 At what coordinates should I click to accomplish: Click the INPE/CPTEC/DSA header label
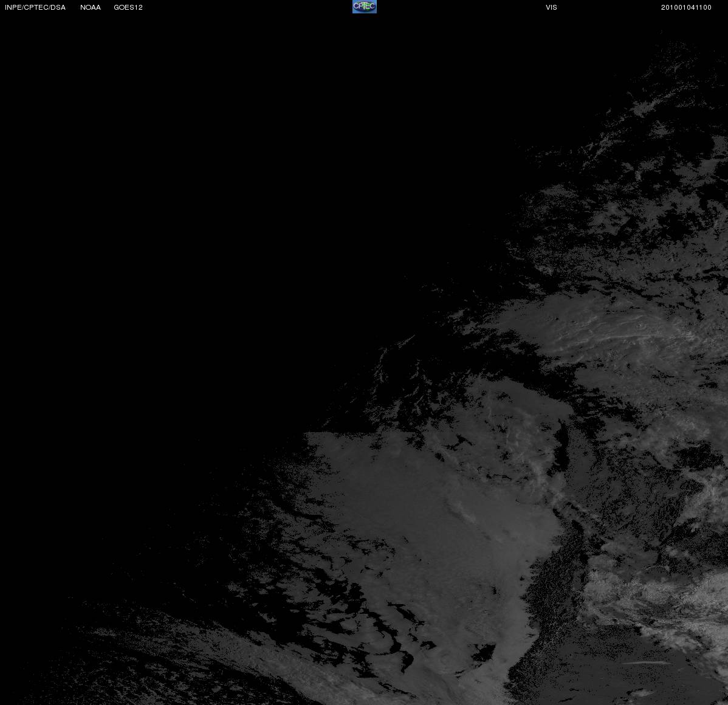[x=35, y=7]
